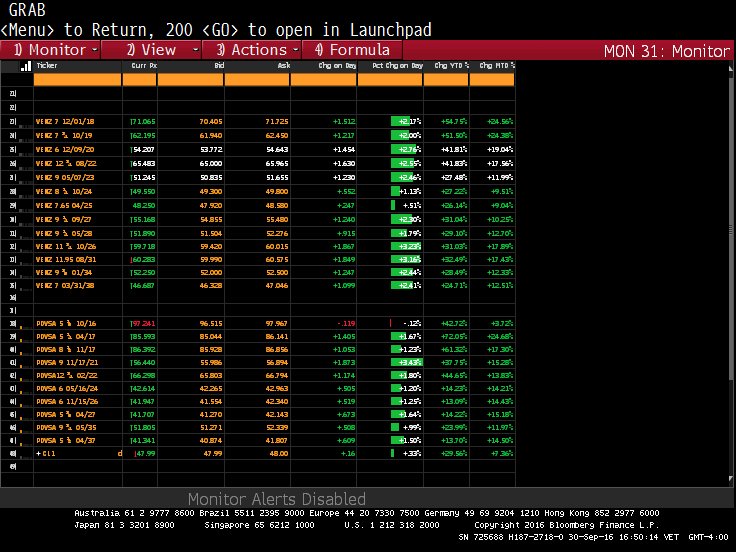
Task: Select the PDVSA12 ¾ 02/22 ticker
Action: pos(67,376)
